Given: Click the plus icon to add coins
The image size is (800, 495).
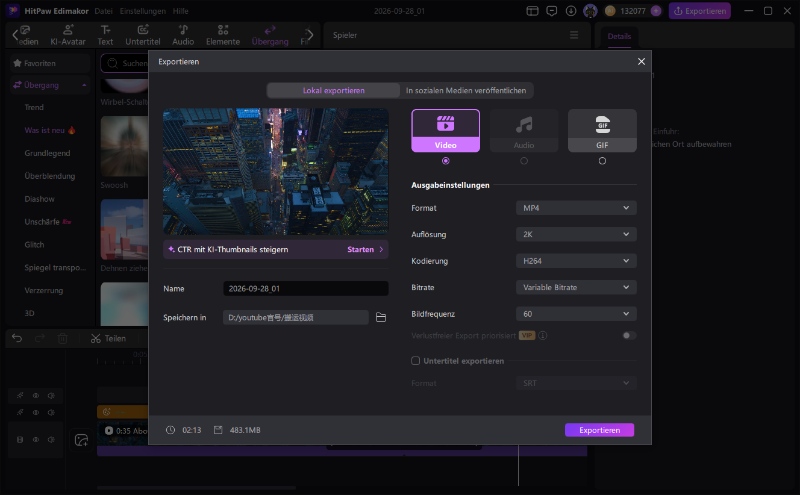Looking at the screenshot, I should [x=656, y=11].
